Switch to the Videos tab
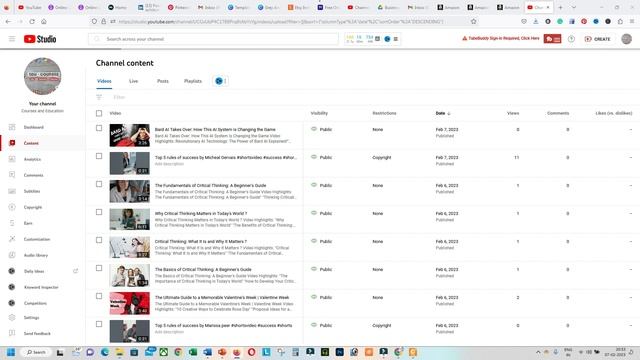This screenshot has width=640, height=360. pos(104,81)
